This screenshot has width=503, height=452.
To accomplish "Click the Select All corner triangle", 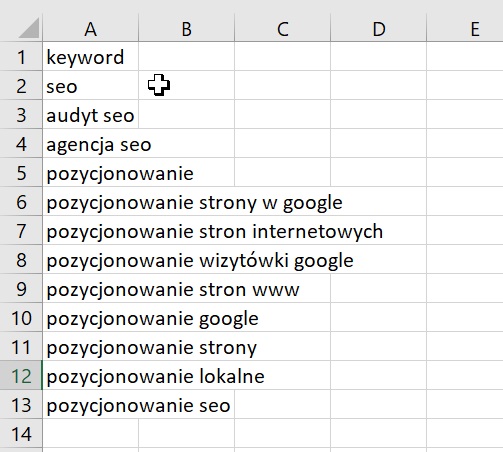I will click(29, 28).
